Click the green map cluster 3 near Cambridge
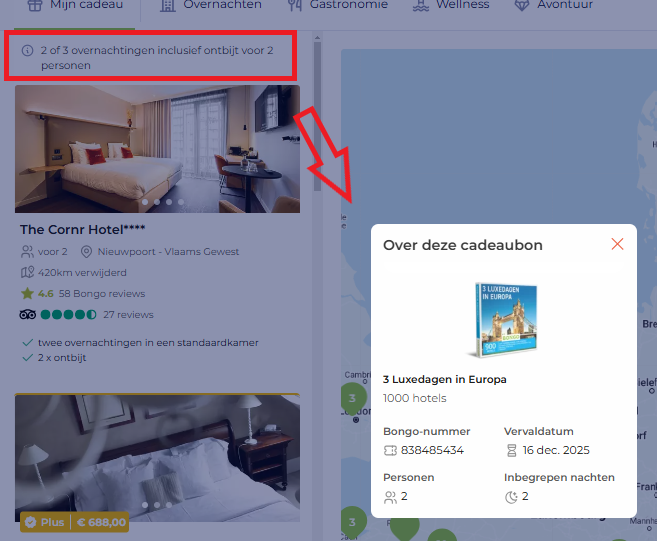Image resolution: width=657 pixels, height=541 pixels. click(353, 398)
